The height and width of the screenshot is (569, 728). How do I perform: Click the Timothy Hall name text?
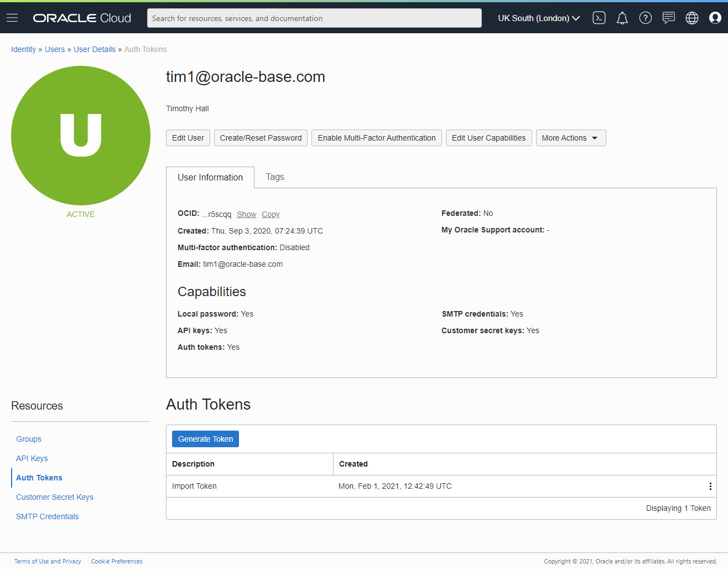(x=188, y=108)
